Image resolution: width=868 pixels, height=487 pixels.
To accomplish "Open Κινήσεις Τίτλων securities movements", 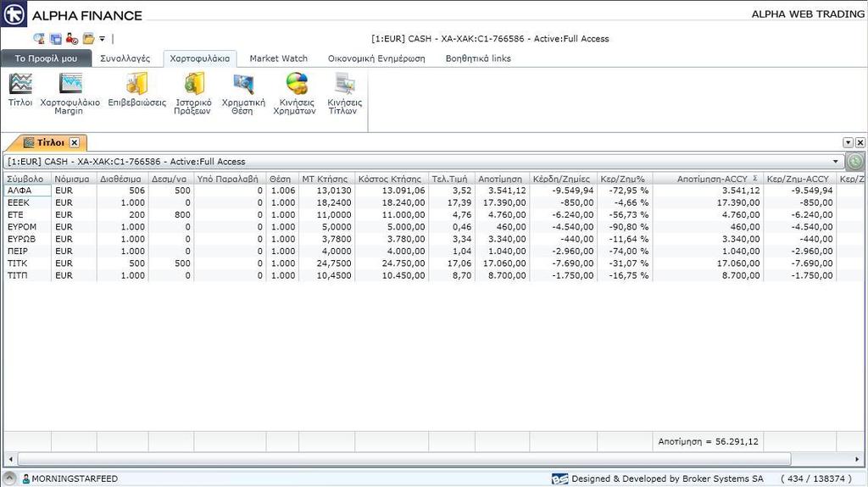I will coord(344,93).
